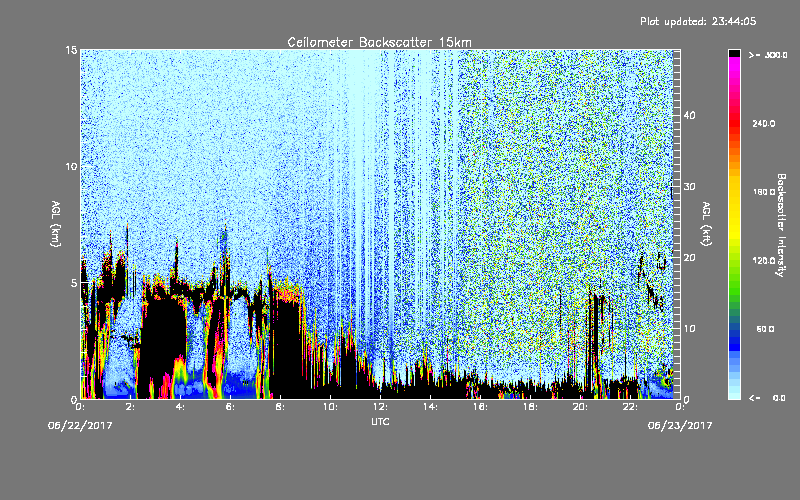Click the "60.0" colorbar label

coord(765,329)
